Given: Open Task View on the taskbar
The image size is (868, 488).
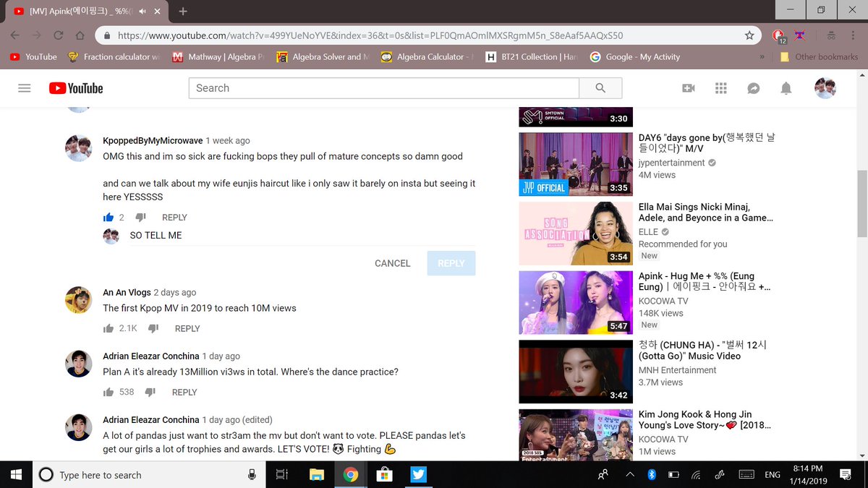Looking at the screenshot, I should 282,475.
